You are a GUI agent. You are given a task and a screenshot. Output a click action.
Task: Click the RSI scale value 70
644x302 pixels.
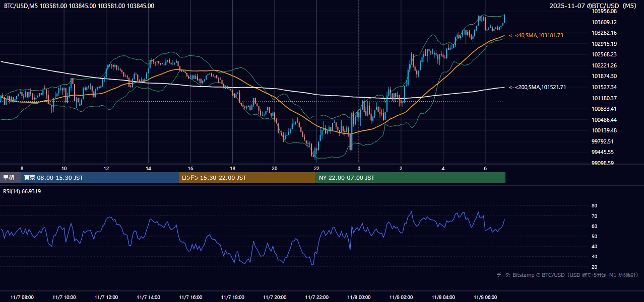[x=594, y=216]
